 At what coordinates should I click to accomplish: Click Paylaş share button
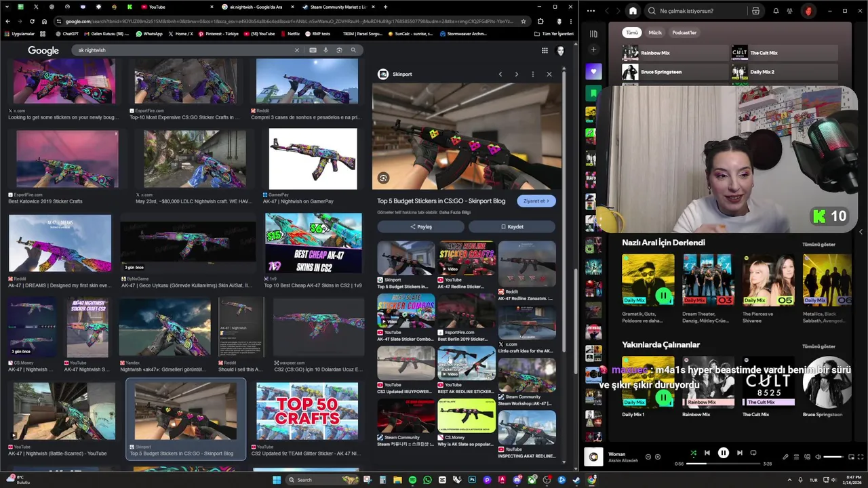421,226
